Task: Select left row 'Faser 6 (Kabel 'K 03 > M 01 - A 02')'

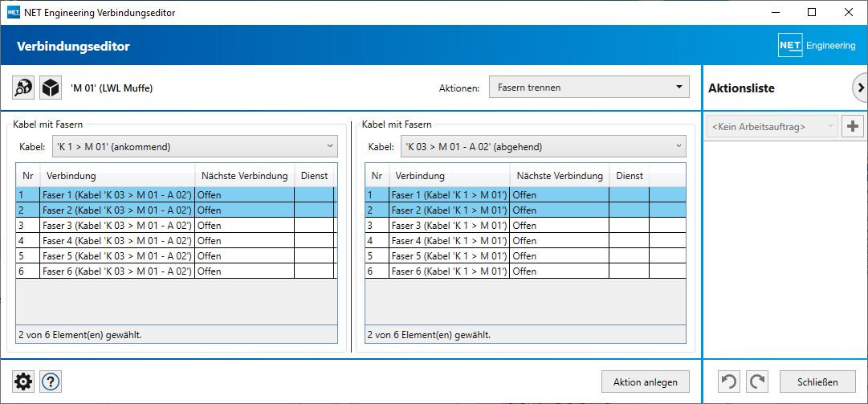Action: point(176,271)
